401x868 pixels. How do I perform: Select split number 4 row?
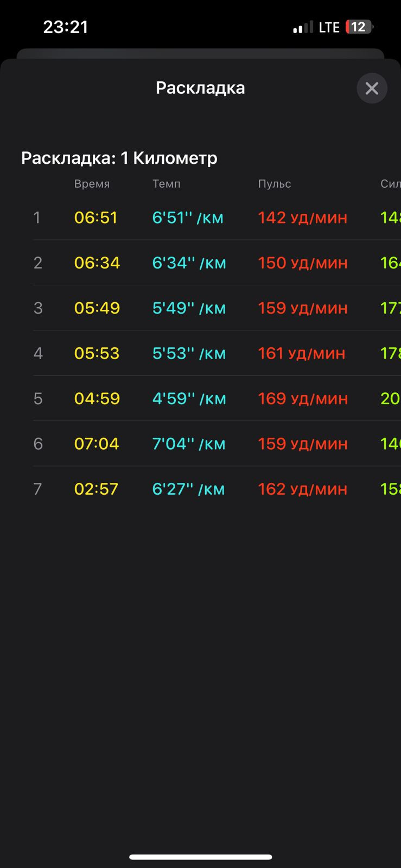217,353
